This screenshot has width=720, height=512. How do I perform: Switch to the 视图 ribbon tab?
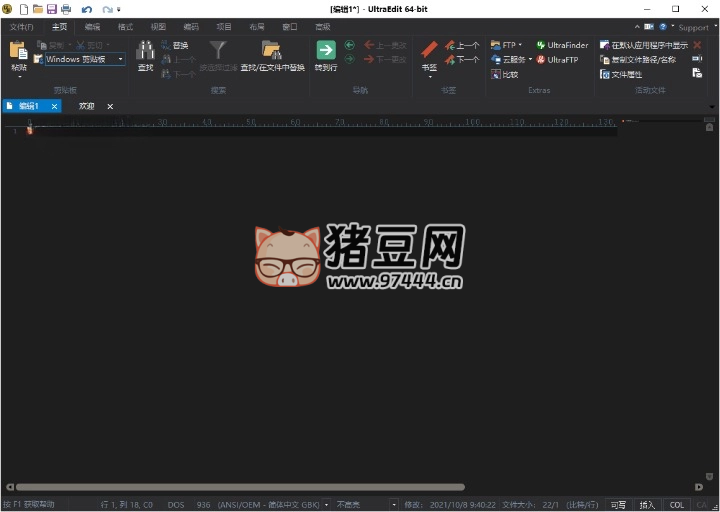(x=158, y=27)
